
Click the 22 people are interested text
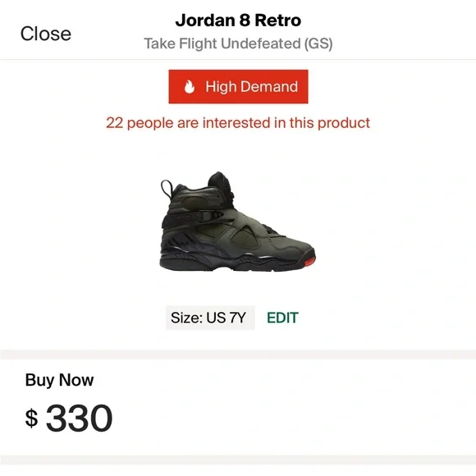(238, 123)
